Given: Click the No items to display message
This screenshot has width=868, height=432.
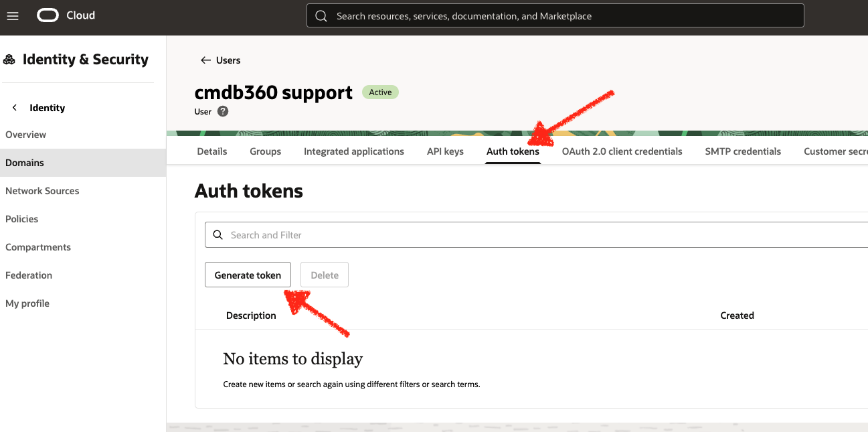Looking at the screenshot, I should [293, 359].
